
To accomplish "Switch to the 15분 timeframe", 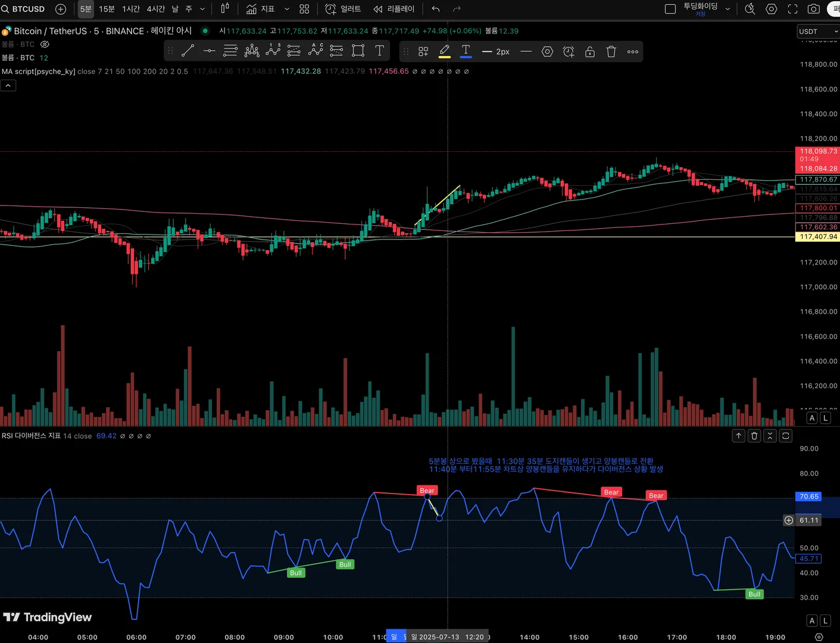I will point(107,9).
